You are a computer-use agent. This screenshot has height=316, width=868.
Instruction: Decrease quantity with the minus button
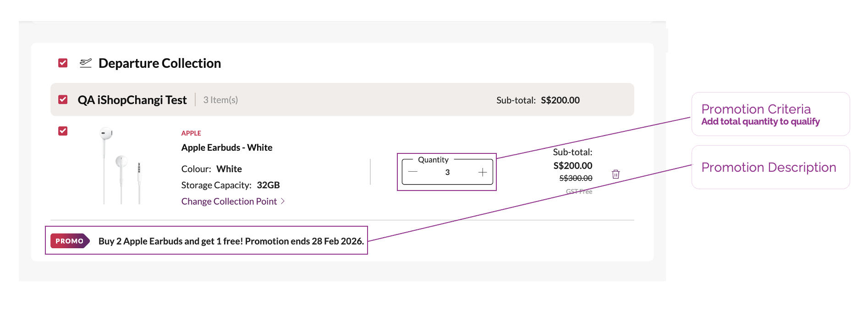[x=413, y=172]
